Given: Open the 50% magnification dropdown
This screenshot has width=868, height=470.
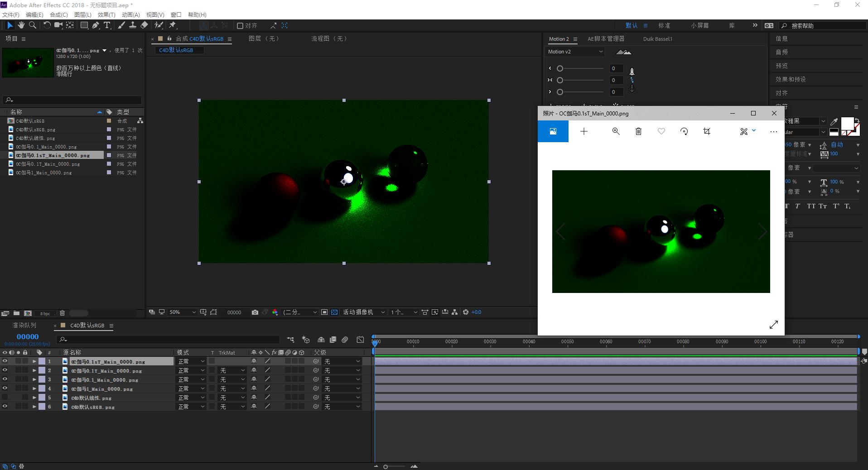Looking at the screenshot, I should pyautogui.click(x=183, y=312).
